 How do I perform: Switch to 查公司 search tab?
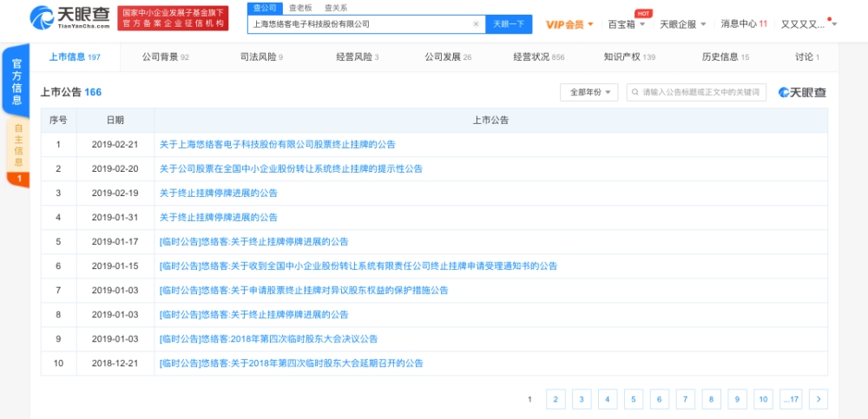(265, 9)
